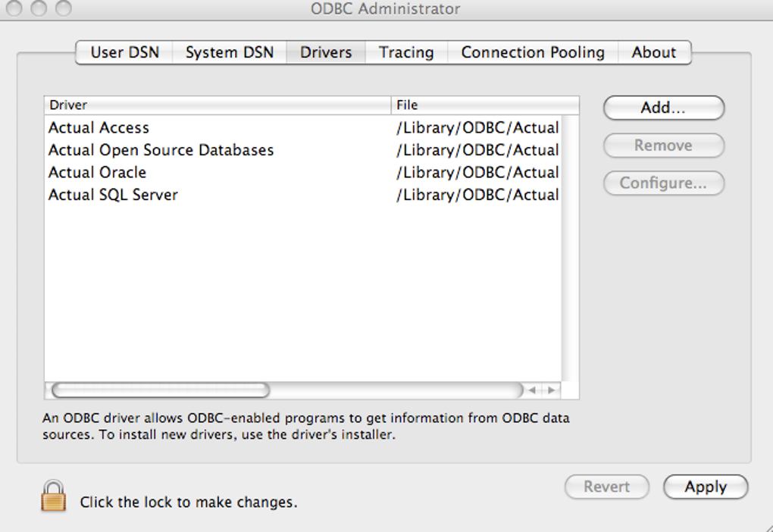Image resolution: width=773 pixels, height=532 pixels.
Task: Click the Configure... button
Action: 663,183
